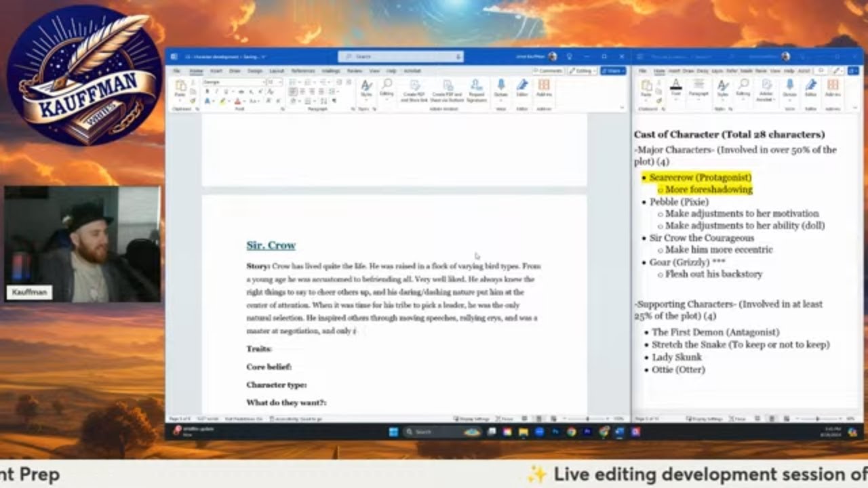
Task: Toggle Underline in the left Word ribbon
Action: pyautogui.click(x=224, y=91)
